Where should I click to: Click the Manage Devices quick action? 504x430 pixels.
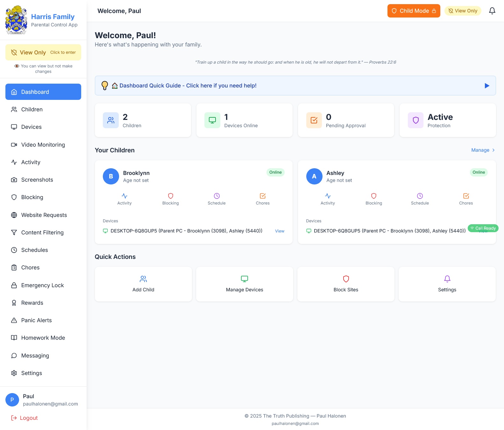(245, 284)
